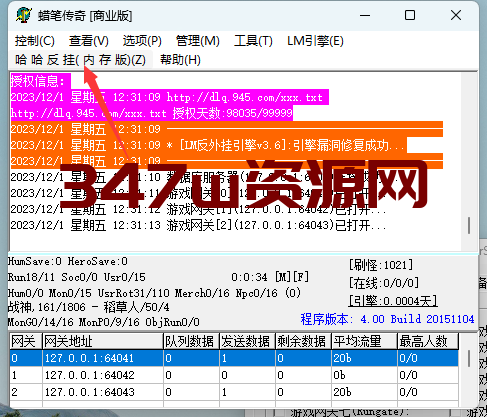Click 程序版本 4.00 Build 20151104 text

(x=387, y=319)
